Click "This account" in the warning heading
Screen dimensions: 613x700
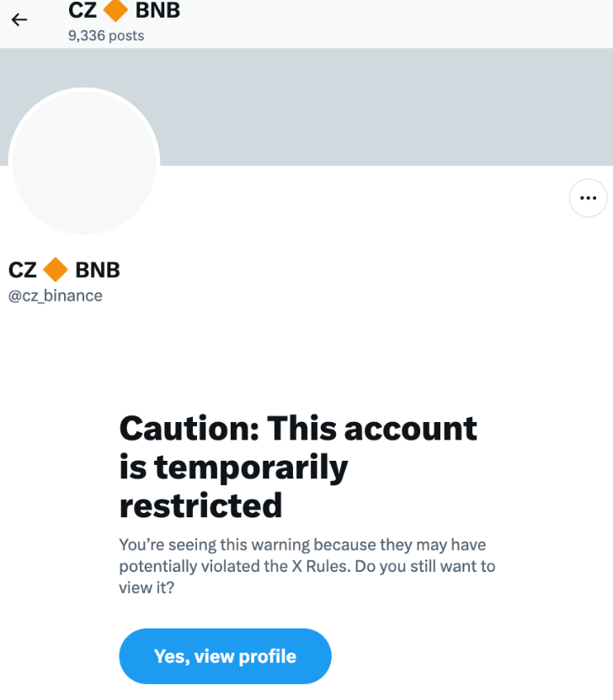[372, 429]
